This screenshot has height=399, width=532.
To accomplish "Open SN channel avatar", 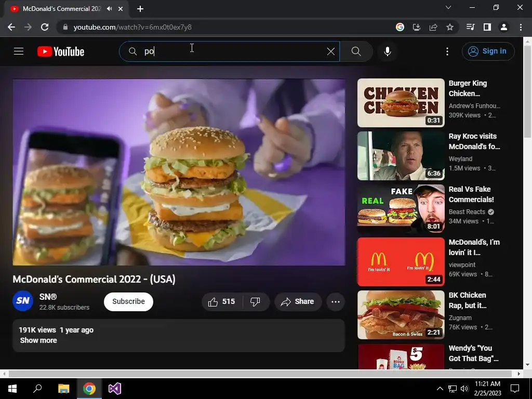I will point(23,301).
